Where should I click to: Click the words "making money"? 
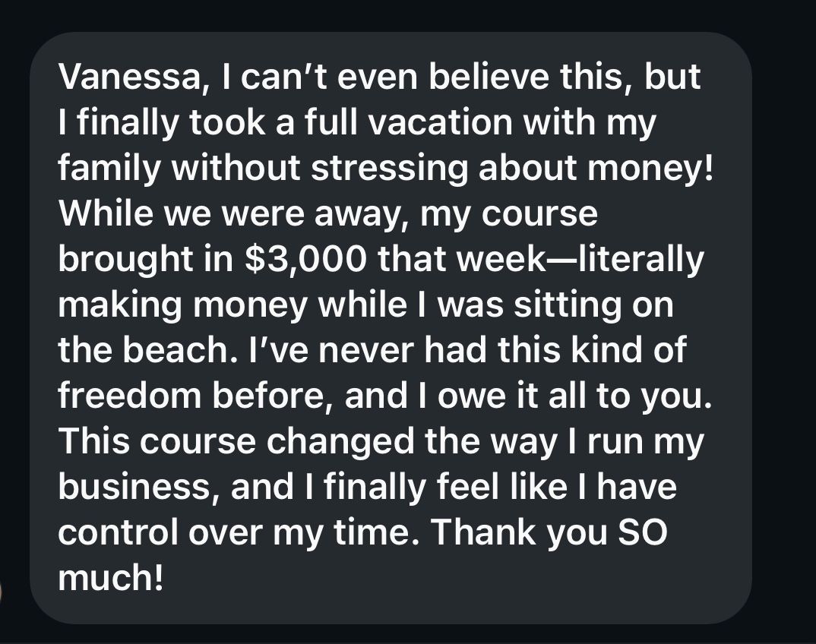tap(183, 306)
